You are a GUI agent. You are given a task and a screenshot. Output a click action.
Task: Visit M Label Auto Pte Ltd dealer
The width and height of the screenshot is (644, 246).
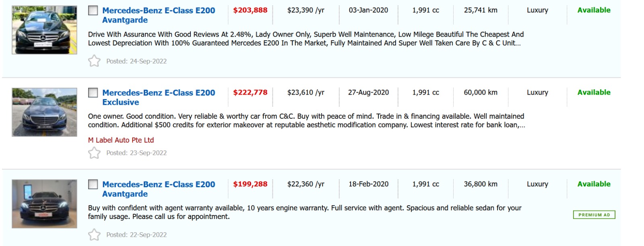click(121, 140)
